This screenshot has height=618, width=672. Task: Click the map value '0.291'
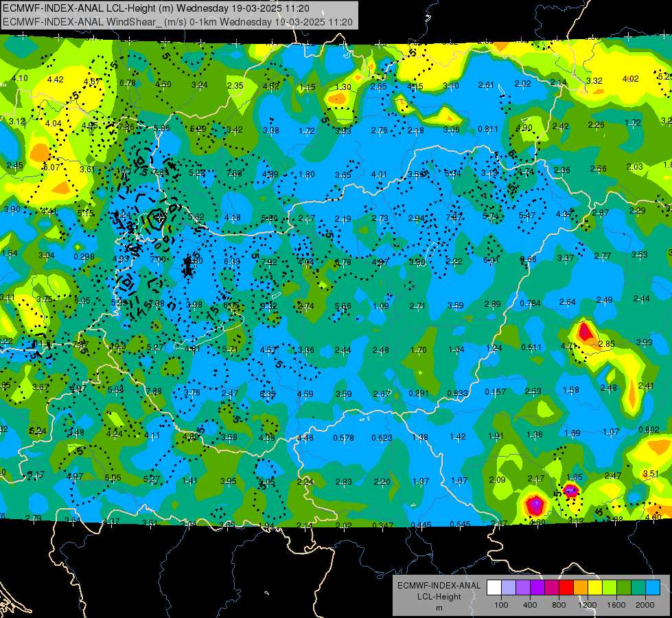[419, 393]
